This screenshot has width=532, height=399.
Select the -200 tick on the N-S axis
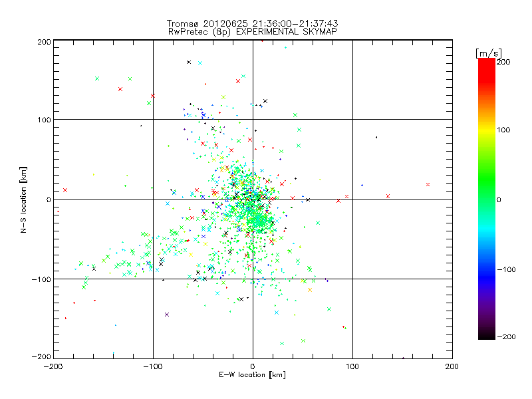click(x=41, y=356)
